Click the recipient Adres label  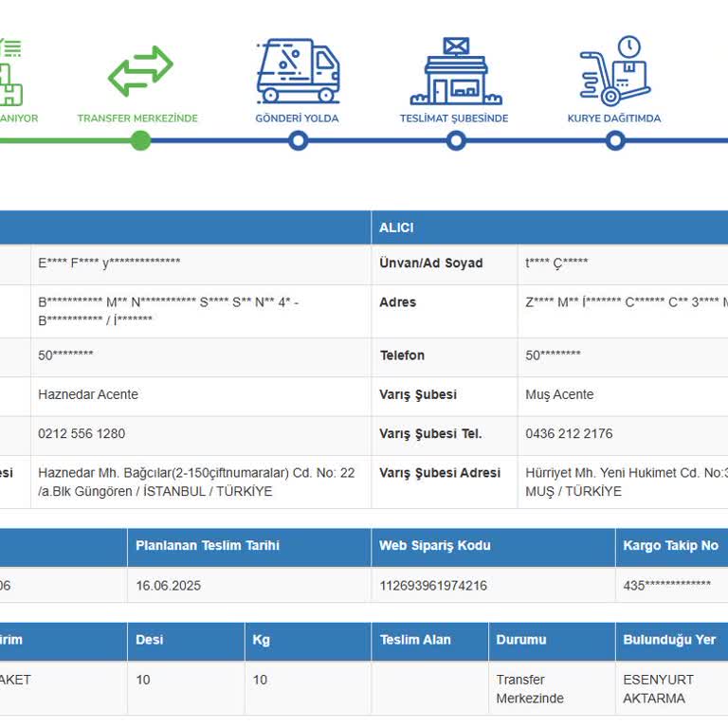[397, 302]
